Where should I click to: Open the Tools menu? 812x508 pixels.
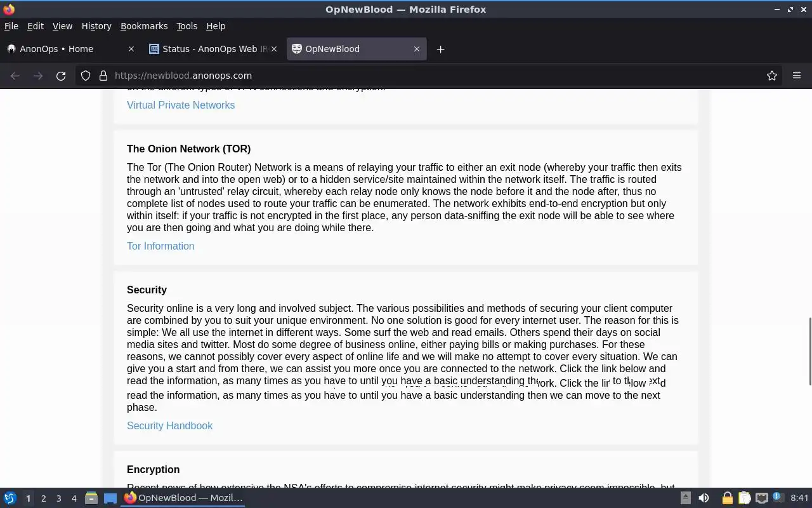click(187, 26)
